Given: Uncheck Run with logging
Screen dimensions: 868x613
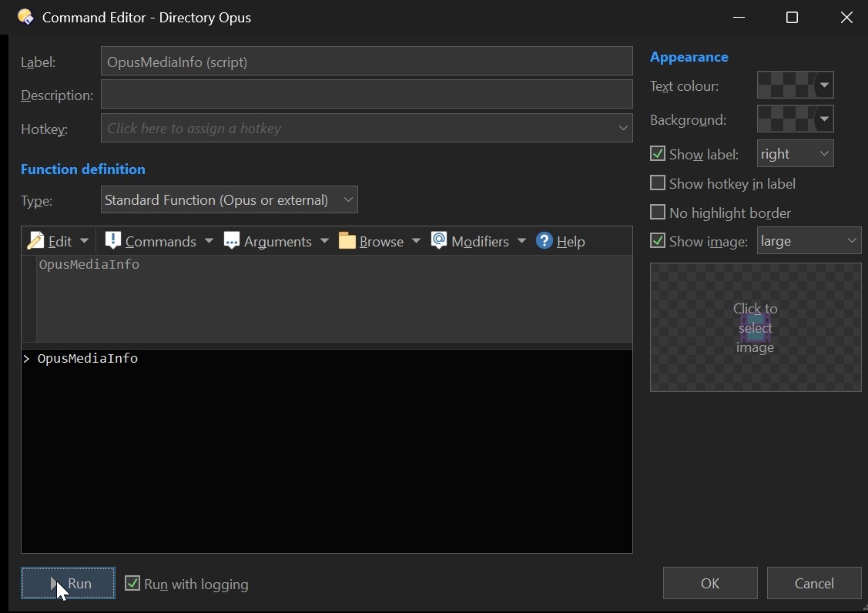Looking at the screenshot, I should (x=132, y=584).
